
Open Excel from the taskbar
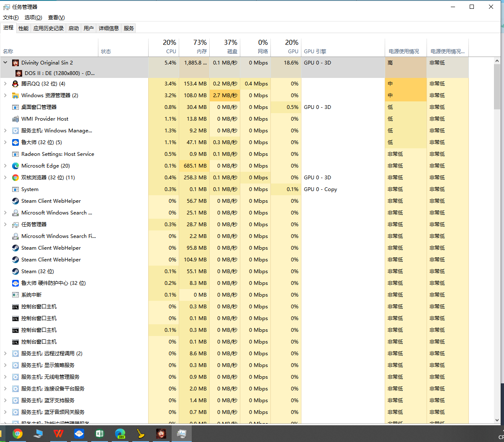[x=100, y=434]
